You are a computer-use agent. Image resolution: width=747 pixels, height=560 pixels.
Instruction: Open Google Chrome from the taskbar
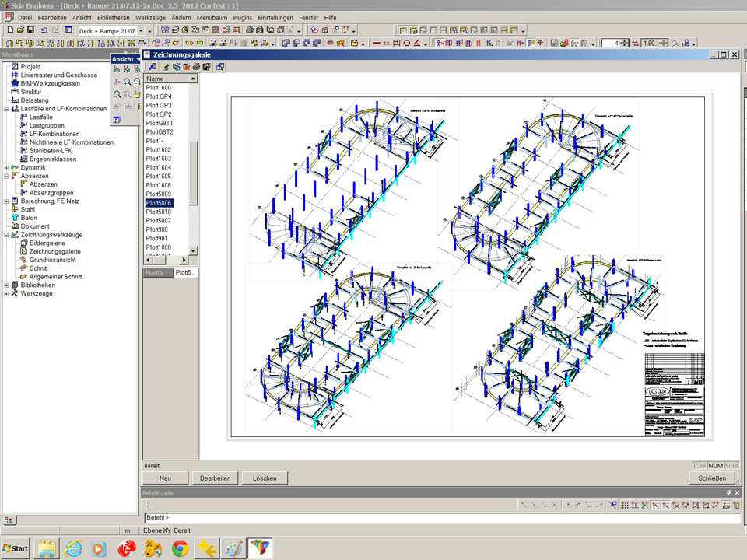click(180, 548)
